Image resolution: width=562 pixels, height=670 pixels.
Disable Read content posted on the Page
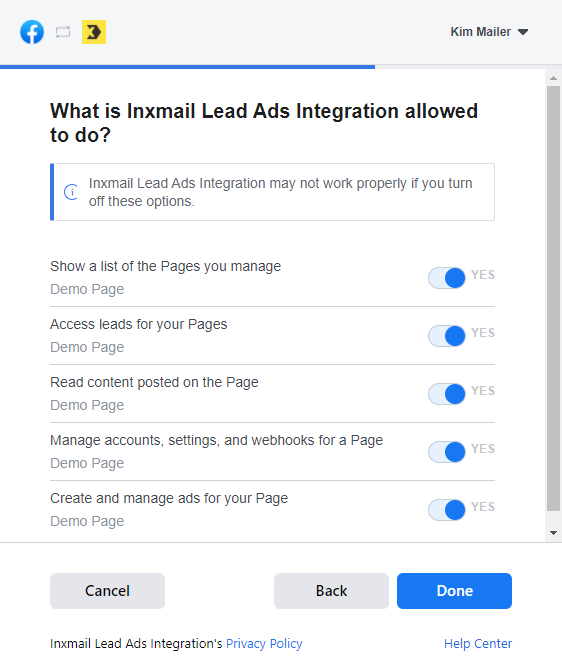(x=447, y=394)
